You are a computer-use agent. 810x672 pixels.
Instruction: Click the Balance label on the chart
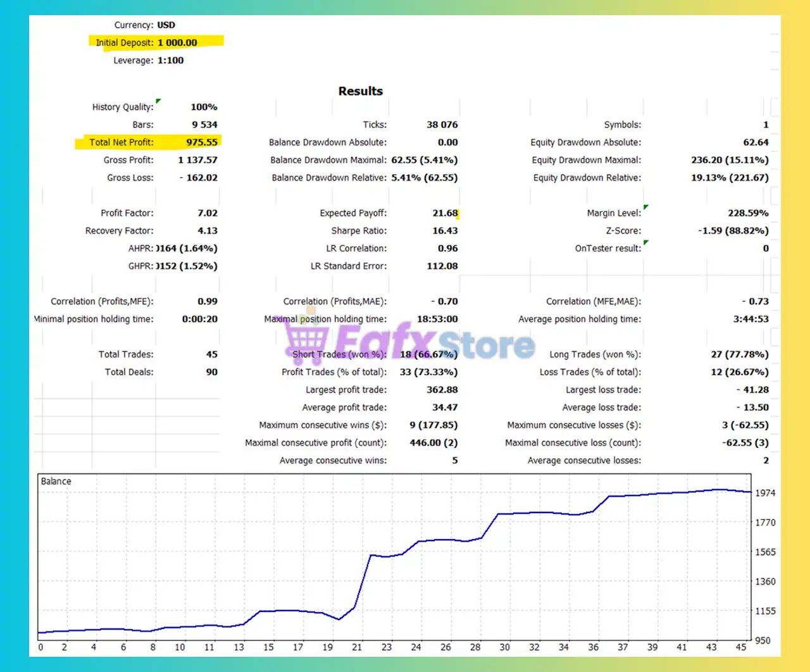pos(56,482)
